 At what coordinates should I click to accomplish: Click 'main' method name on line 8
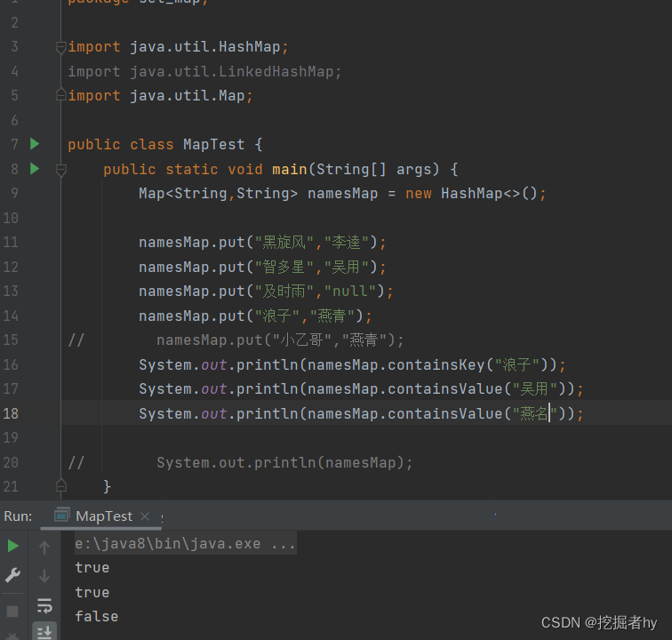click(290, 169)
